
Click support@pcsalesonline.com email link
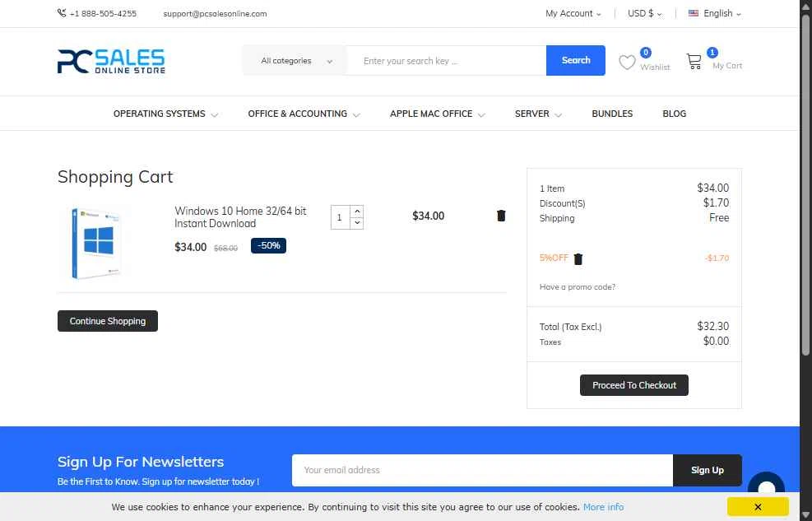pos(215,13)
